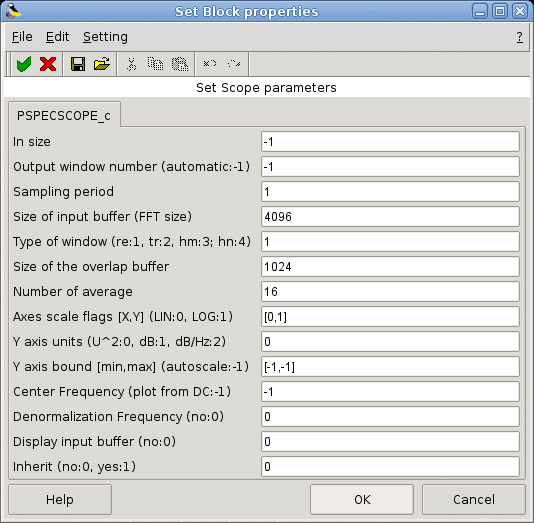
Task: Click the green checkmark apply icon
Action: click(24, 64)
